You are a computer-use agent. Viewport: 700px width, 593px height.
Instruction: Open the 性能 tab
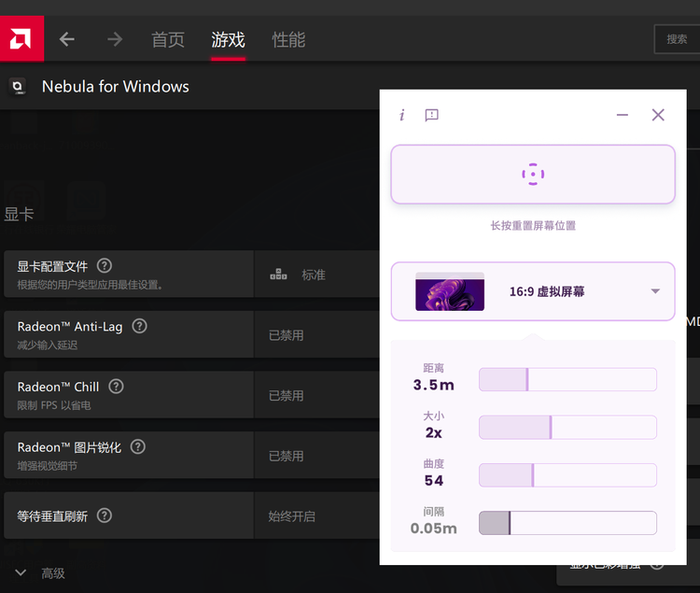click(288, 40)
